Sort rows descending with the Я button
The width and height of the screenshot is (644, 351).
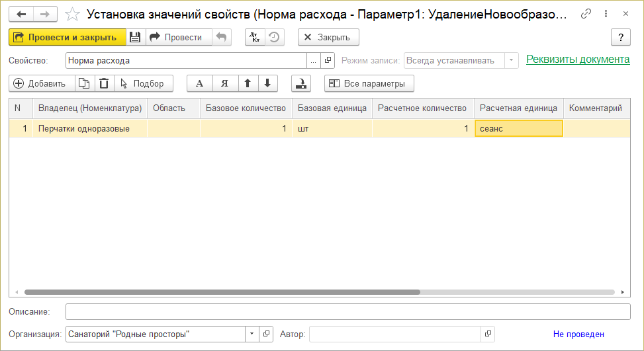click(x=224, y=83)
